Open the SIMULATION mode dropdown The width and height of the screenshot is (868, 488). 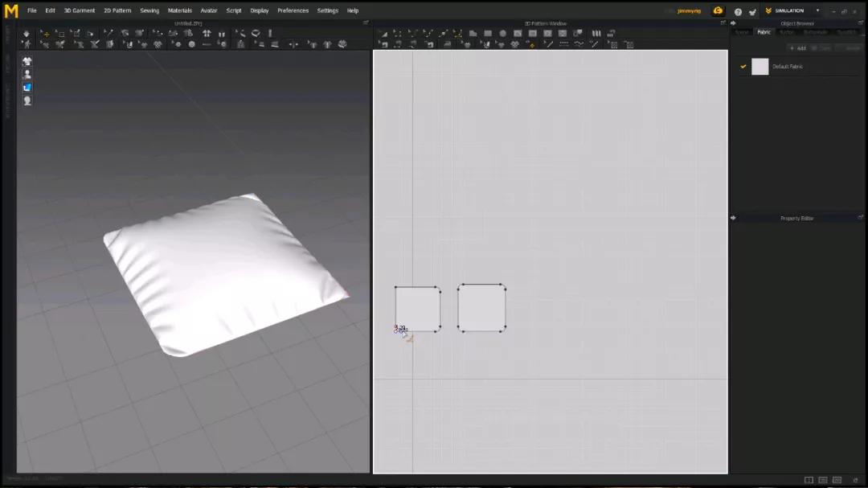(817, 10)
